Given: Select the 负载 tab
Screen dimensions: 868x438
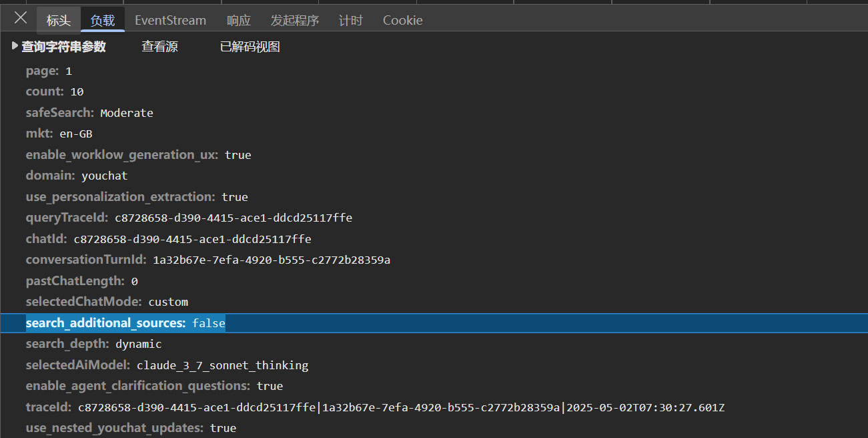Looking at the screenshot, I should 103,21.
